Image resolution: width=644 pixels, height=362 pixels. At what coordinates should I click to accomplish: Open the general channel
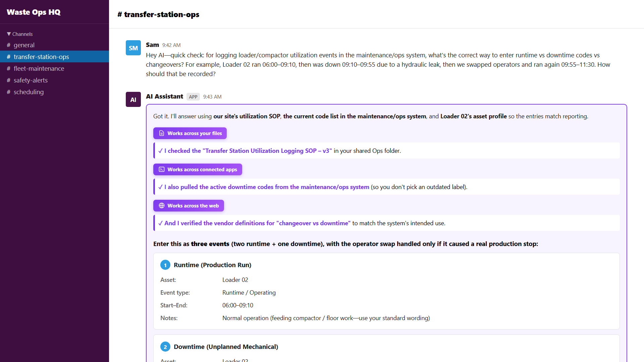pos(24,45)
